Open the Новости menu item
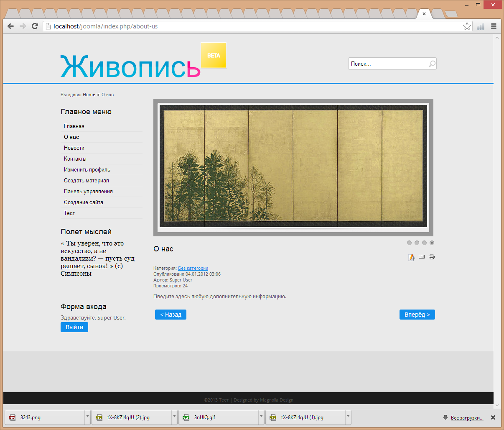504x430 pixels. [x=74, y=148]
